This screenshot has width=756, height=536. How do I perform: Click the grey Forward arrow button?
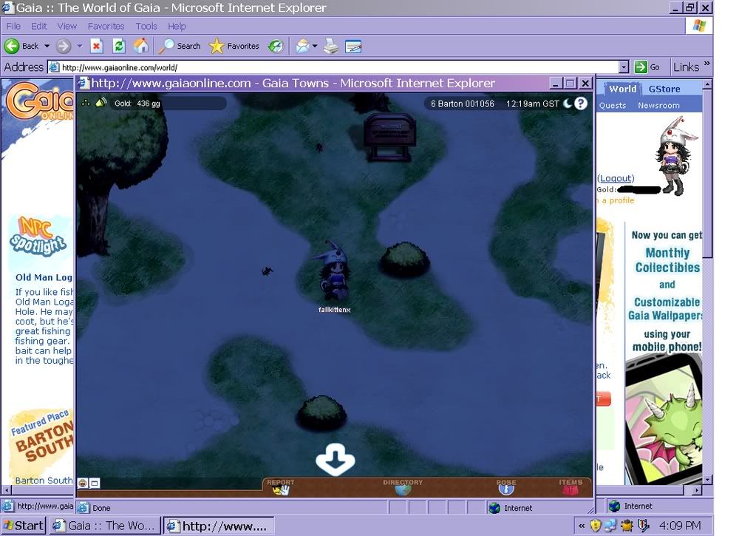(x=63, y=47)
